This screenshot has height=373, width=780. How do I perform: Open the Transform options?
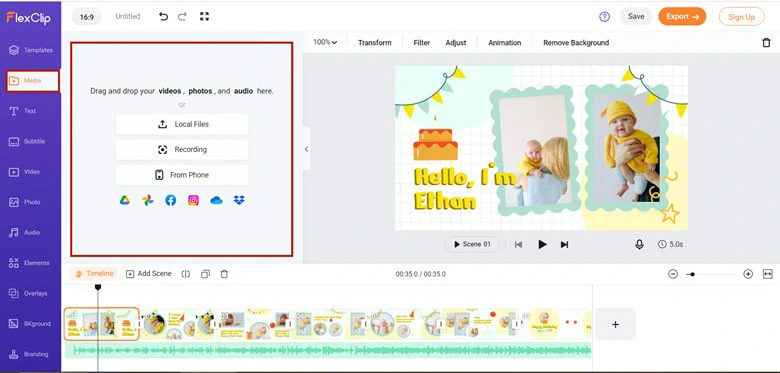(375, 43)
